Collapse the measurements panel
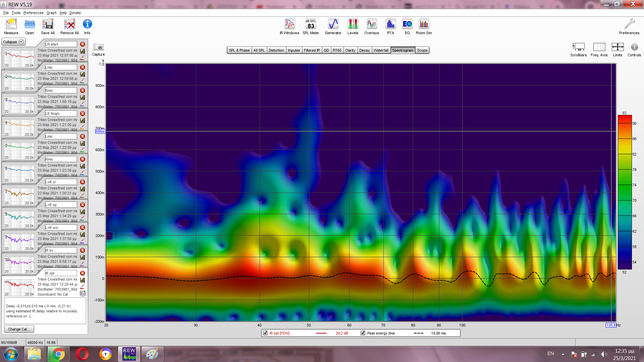This screenshot has height=362, width=644. 13,42
